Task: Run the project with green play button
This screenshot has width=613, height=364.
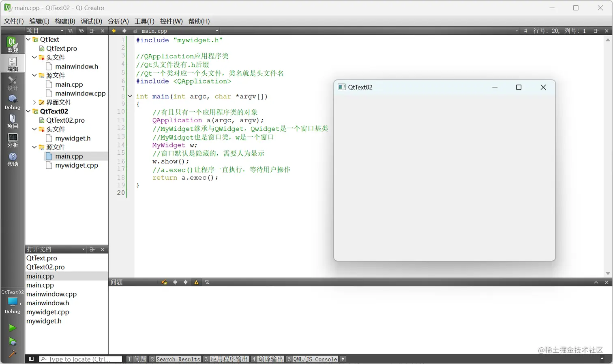Action: pyautogui.click(x=13, y=328)
